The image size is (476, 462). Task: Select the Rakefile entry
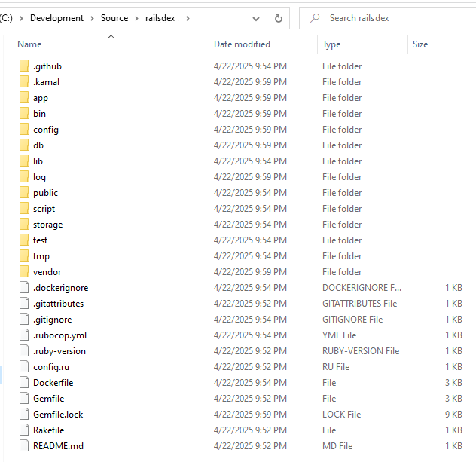[x=48, y=430]
